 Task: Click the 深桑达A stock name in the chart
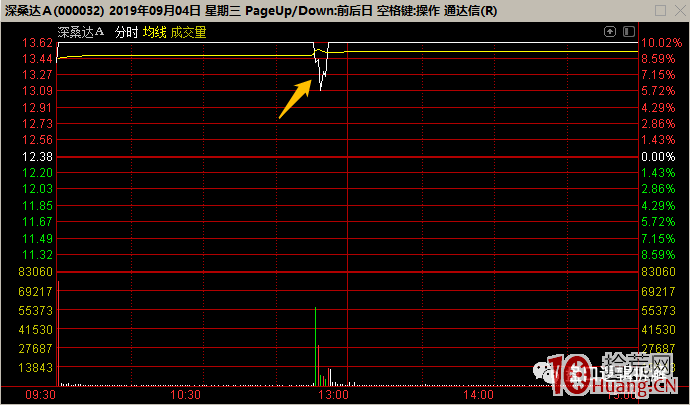point(81,32)
